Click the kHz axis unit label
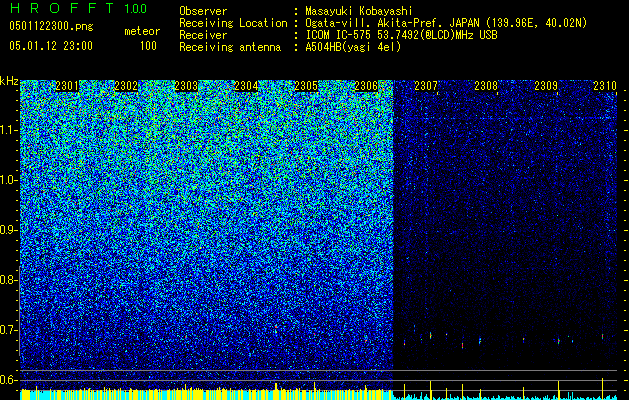Image resolution: width=629 pixels, height=400 pixels. 9,81
